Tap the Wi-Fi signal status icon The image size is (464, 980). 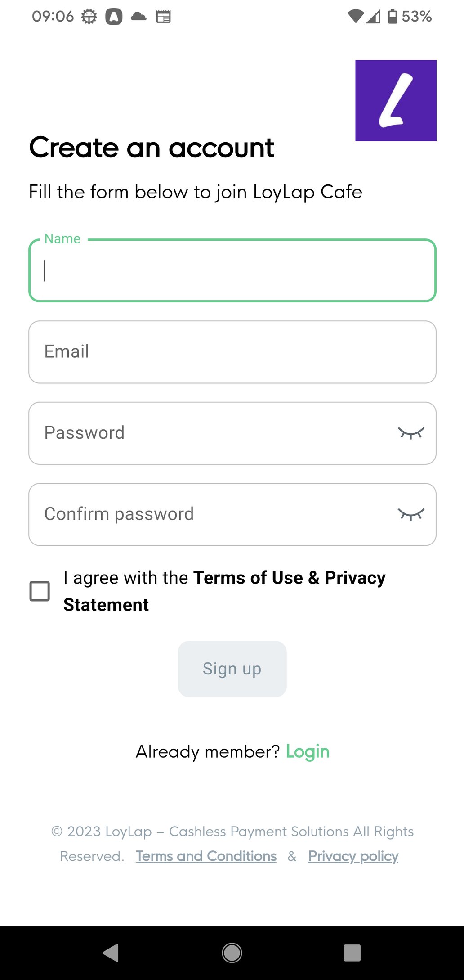[x=356, y=17]
